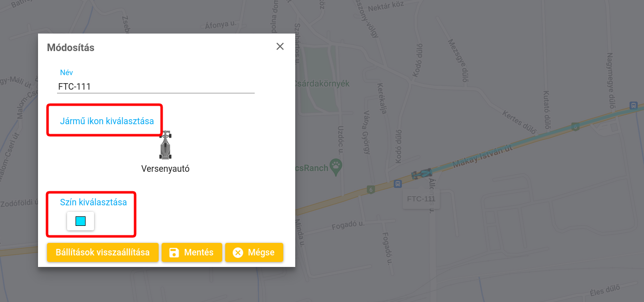This screenshot has height=302, width=644.
Task: Click the bus stop icon beside the race car marker
Action: [398, 183]
